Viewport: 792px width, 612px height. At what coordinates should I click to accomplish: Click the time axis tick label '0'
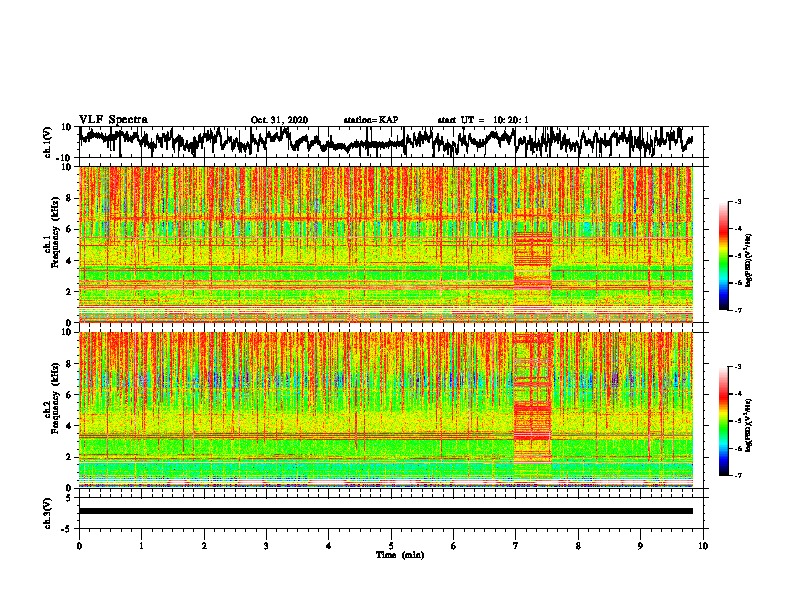(79, 546)
